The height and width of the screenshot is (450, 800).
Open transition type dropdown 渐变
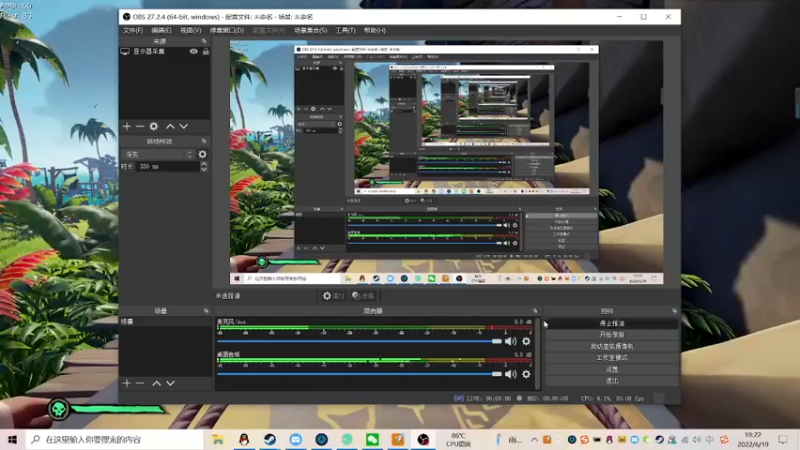(158, 154)
